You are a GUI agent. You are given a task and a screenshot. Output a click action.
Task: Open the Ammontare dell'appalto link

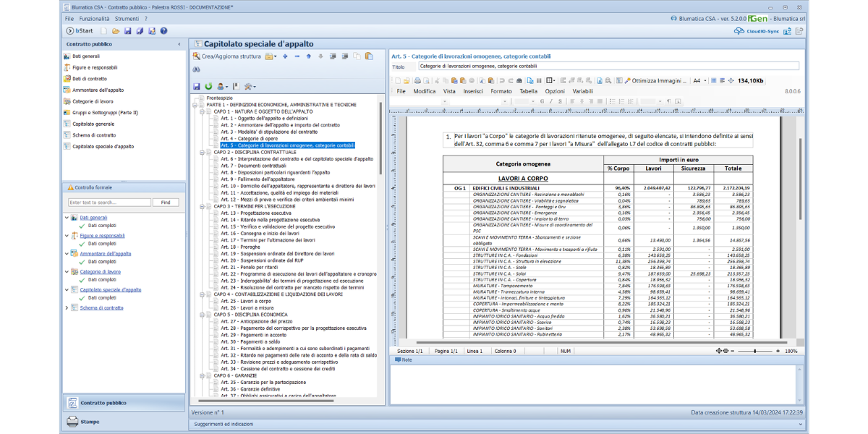point(106,254)
